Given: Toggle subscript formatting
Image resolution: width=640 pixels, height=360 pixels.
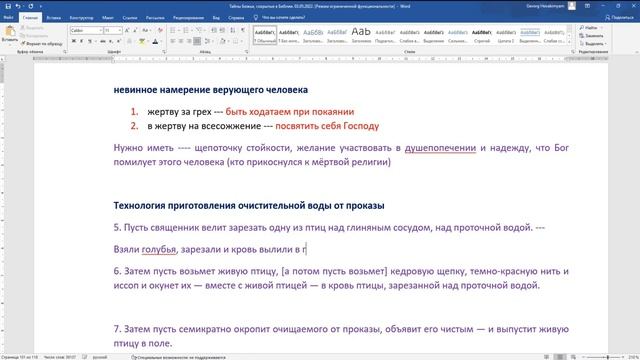Looking at the screenshot, I should [111, 41].
